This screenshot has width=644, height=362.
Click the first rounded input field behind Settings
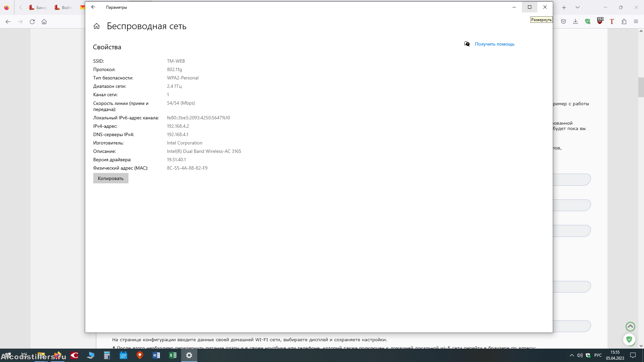click(x=572, y=180)
